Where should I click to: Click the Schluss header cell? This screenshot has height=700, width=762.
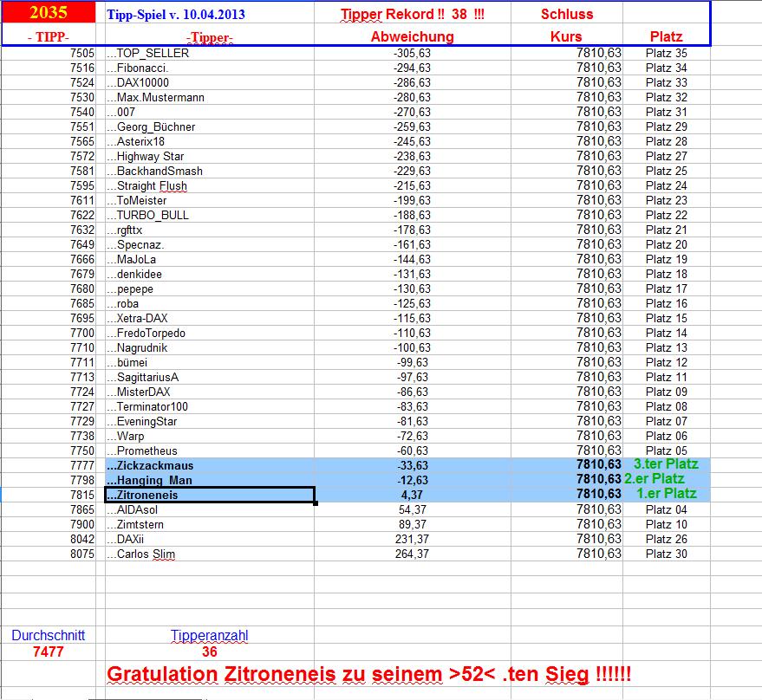[x=567, y=14]
